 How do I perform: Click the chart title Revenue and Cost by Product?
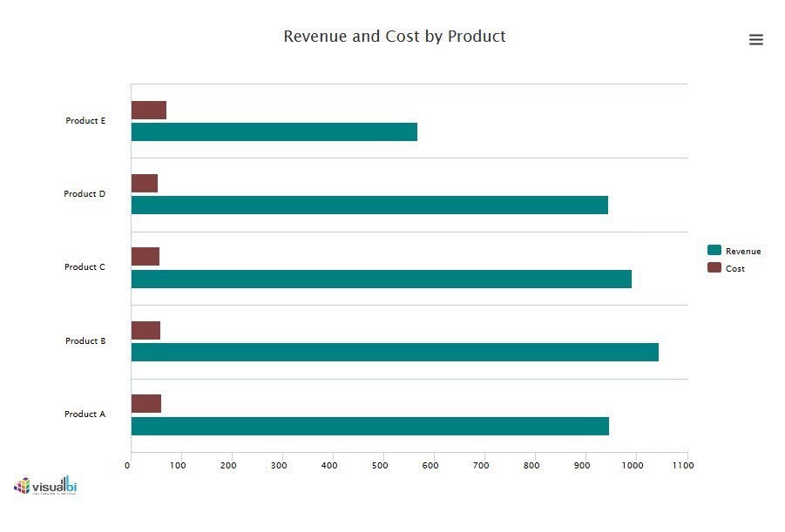394,37
